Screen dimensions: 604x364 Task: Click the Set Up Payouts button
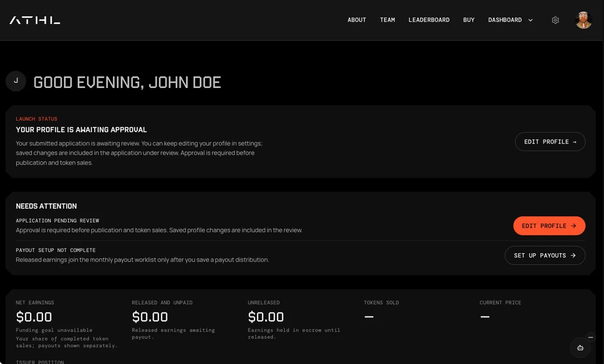(545, 255)
